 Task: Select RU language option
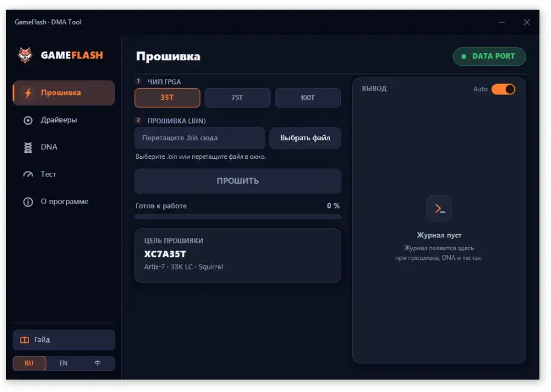click(29, 363)
